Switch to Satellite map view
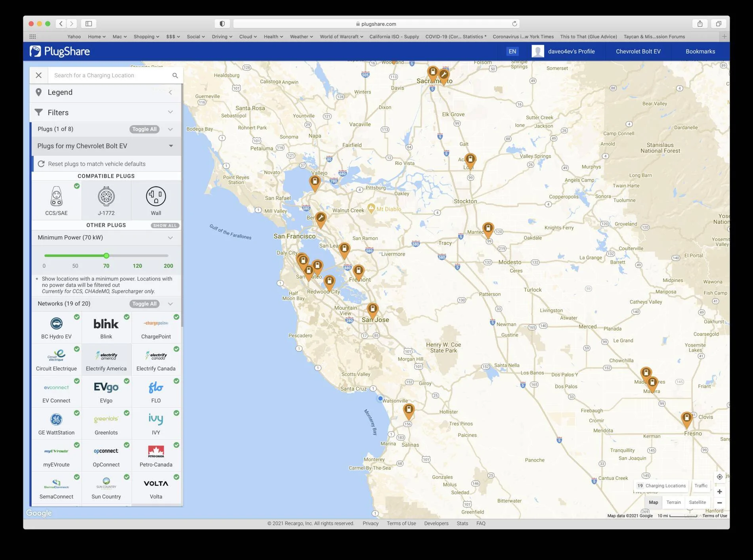 tap(698, 502)
